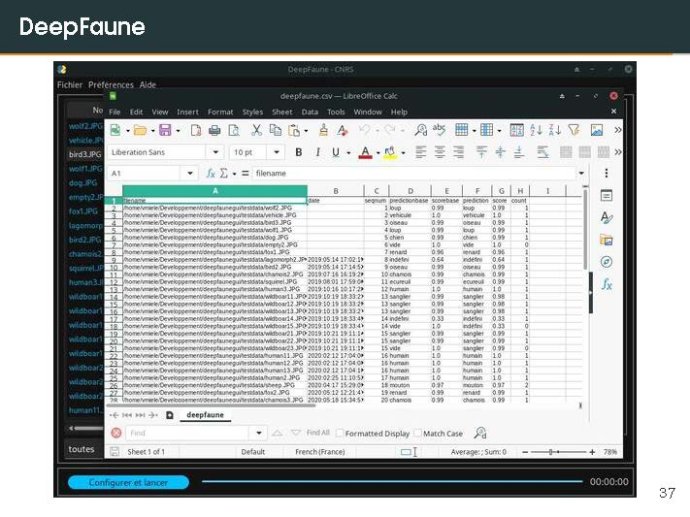Open Préférences menu in DeepFaune window

click(111, 84)
